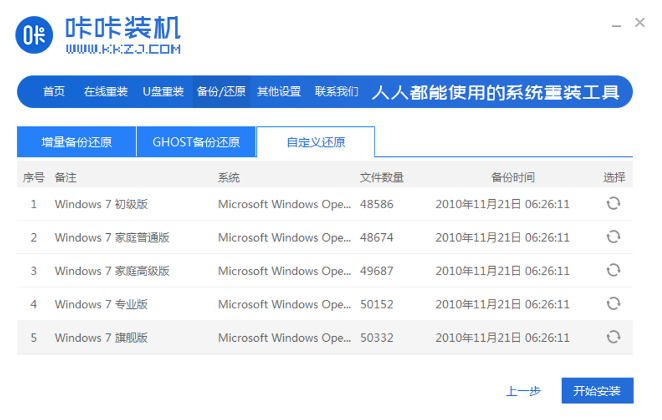Click backup time in the 旗舰版 row
Image resolution: width=662 pixels, height=420 pixels.
pos(502,338)
